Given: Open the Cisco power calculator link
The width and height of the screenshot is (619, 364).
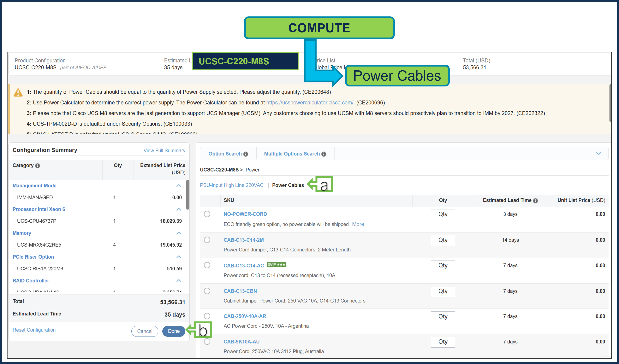Looking at the screenshot, I should point(310,103).
